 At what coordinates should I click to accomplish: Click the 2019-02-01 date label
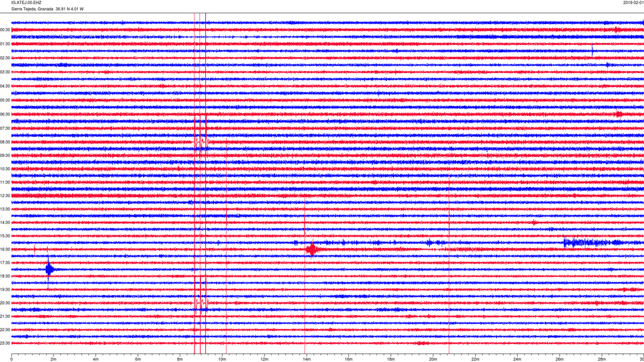[633, 3]
